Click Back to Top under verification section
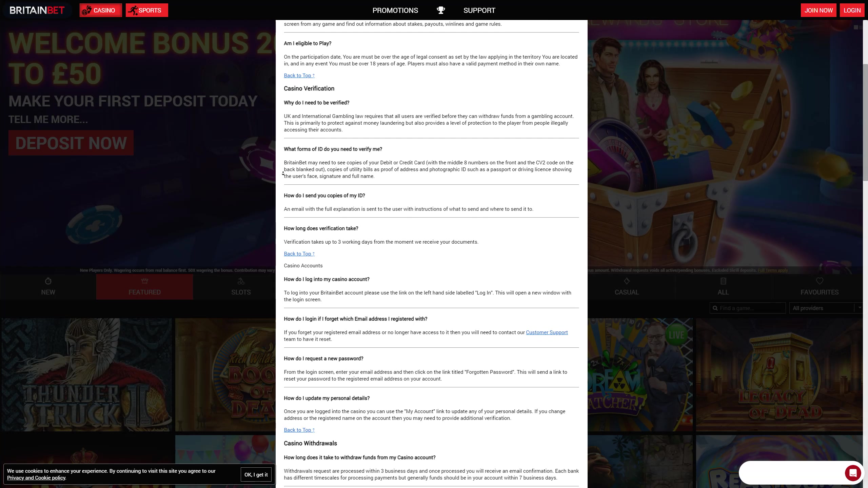 pyautogui.click(x=299, y=254)
